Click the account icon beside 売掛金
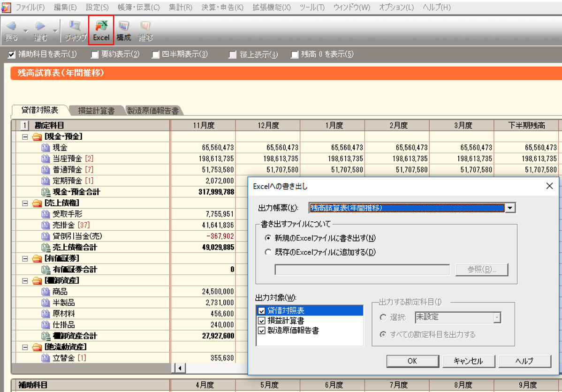 click(x=45, y=226)
